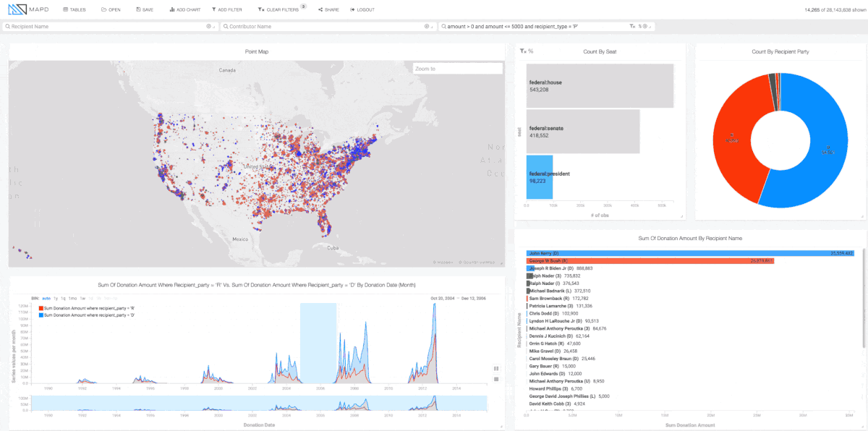Open the Recipient Name dropdown arrow

tap(215, 26)
